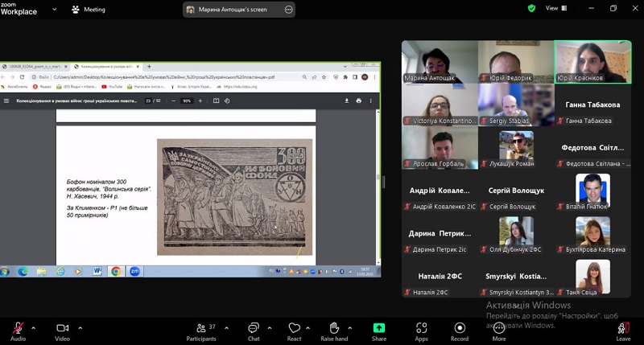This screenshot has width=644, height=345.
Task: Open new tab with plus button
Action: [x=149, y=66]
